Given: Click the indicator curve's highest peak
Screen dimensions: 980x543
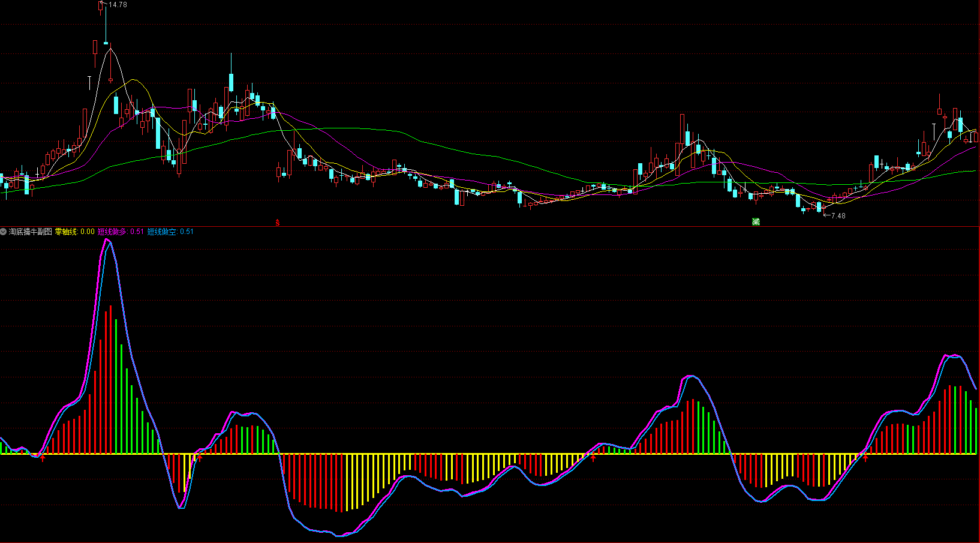Looking at the screenshot, I should (x=107, y=240).
